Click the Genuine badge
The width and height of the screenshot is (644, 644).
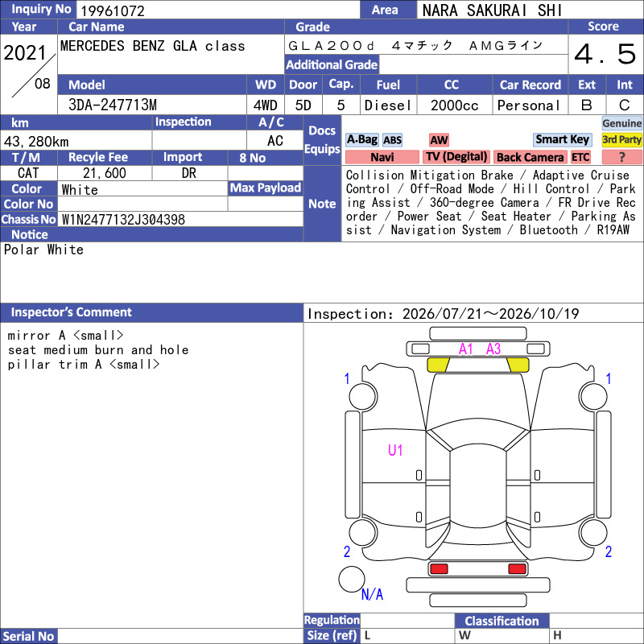621,123
